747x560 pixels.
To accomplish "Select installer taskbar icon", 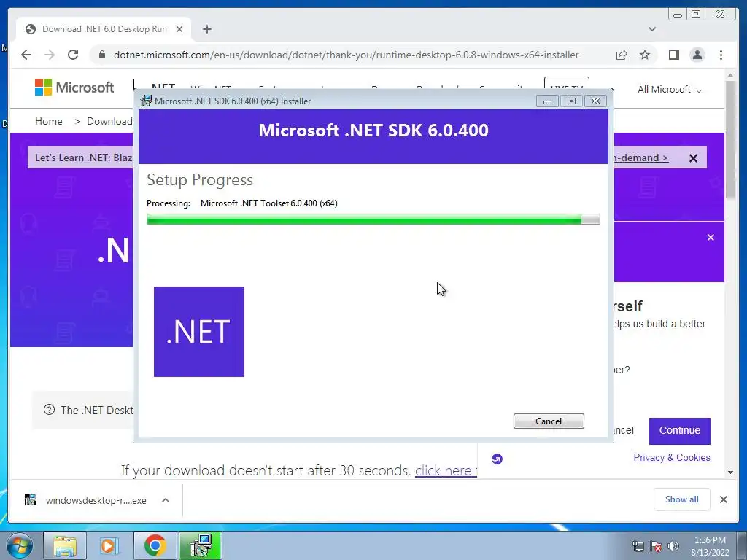I will [x=200, y=545].
